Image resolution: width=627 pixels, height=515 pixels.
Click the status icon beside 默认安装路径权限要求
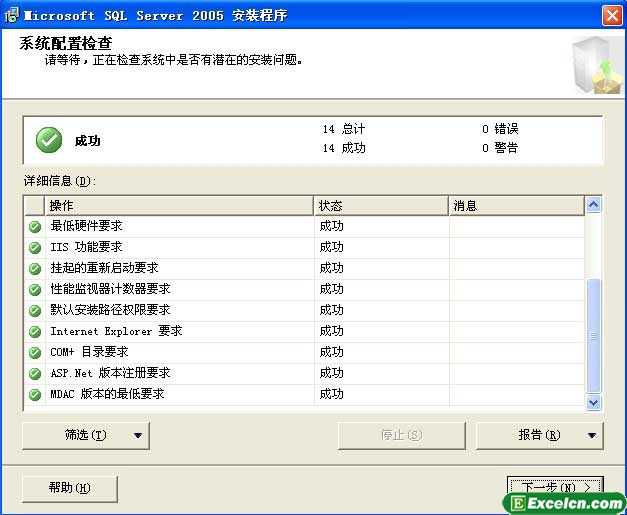tap(35, 311)
